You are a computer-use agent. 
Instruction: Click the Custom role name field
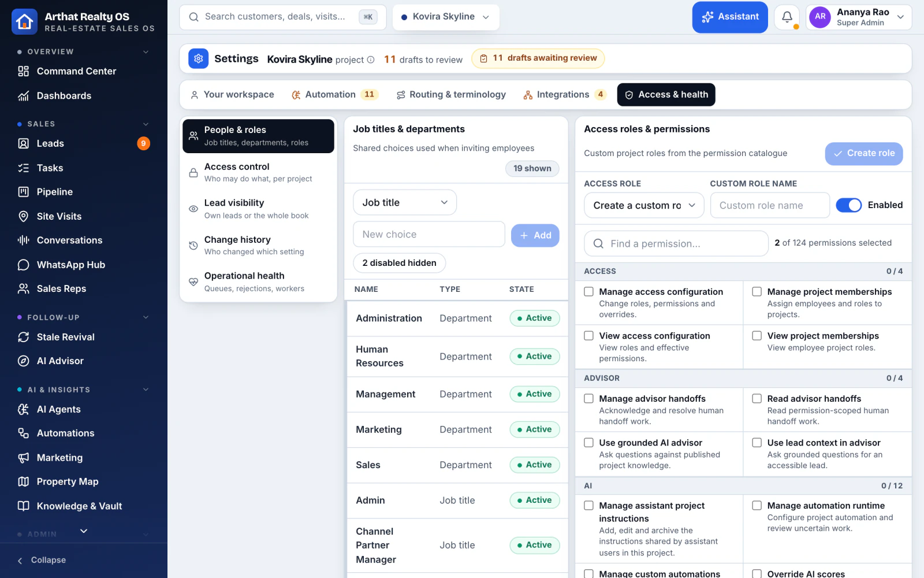tap(770, 205)
